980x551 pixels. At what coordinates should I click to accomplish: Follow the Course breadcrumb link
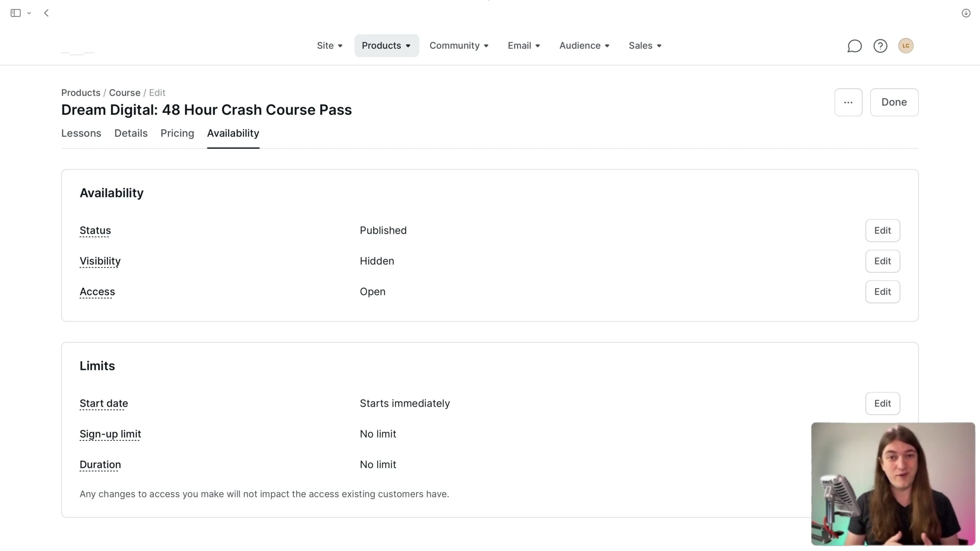click(125, 93)
